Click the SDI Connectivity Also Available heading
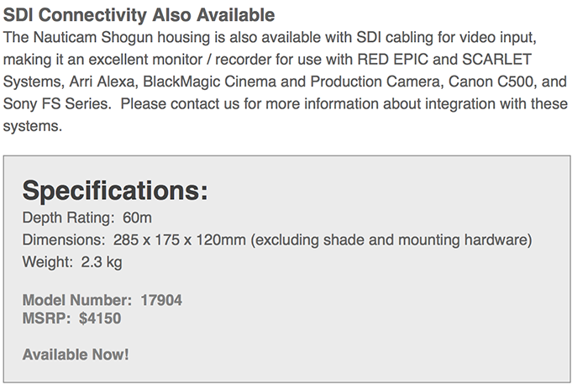Image resolution: width=588 pixels, height=390 pixels. pos(139,15)
